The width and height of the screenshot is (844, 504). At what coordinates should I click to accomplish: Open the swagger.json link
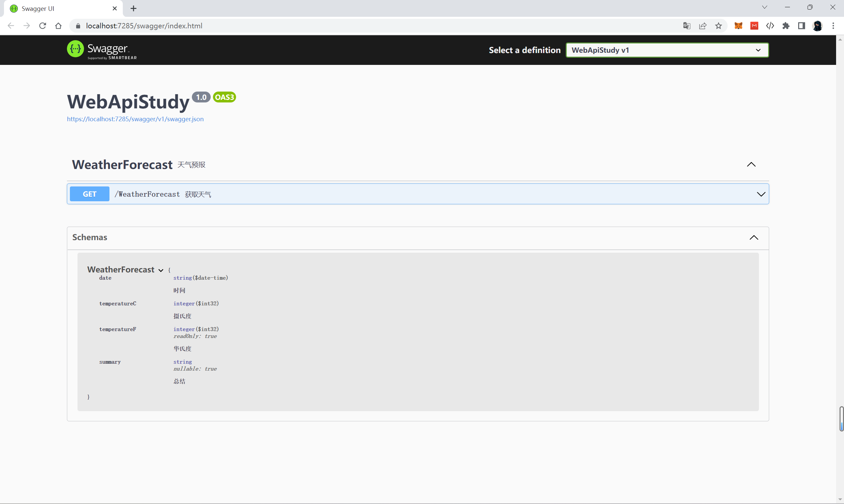tap(135, 119)
